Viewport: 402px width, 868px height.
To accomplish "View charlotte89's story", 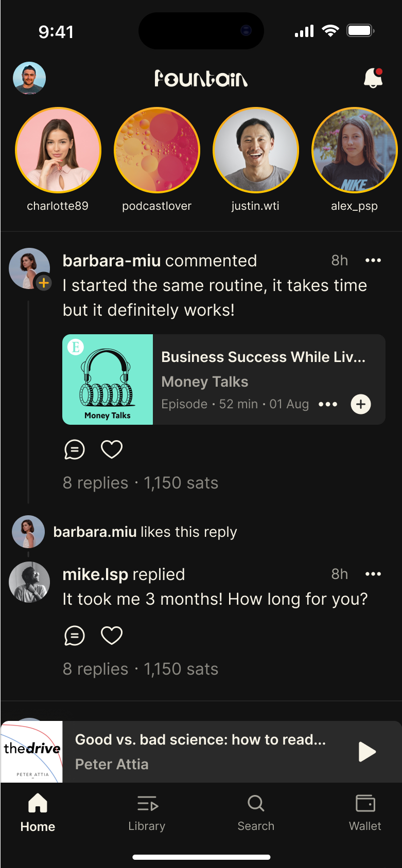I will [58, 150].
